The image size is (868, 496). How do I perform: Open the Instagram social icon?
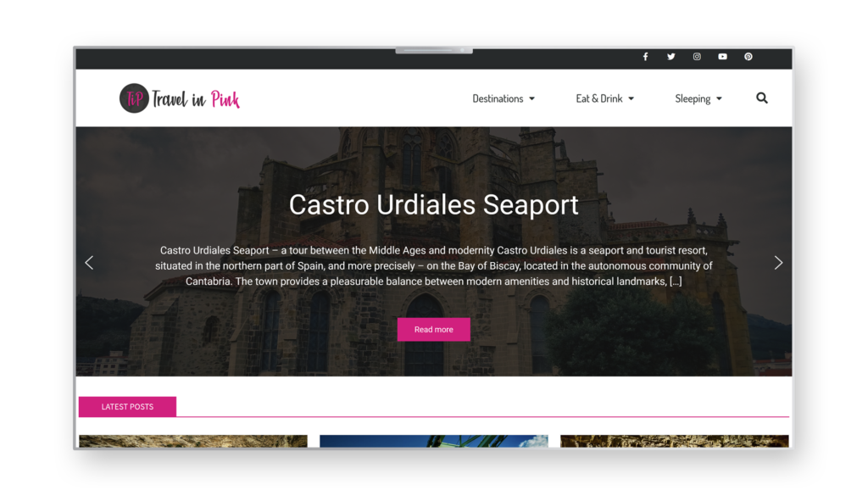pos(697,57)
